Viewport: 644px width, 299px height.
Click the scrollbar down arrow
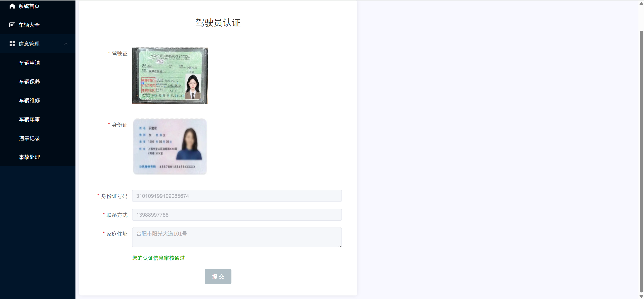641,296
